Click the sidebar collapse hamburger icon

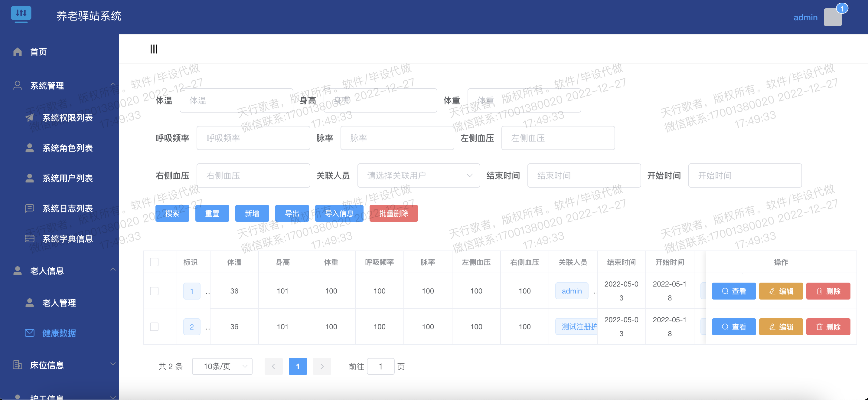[154, 49]
